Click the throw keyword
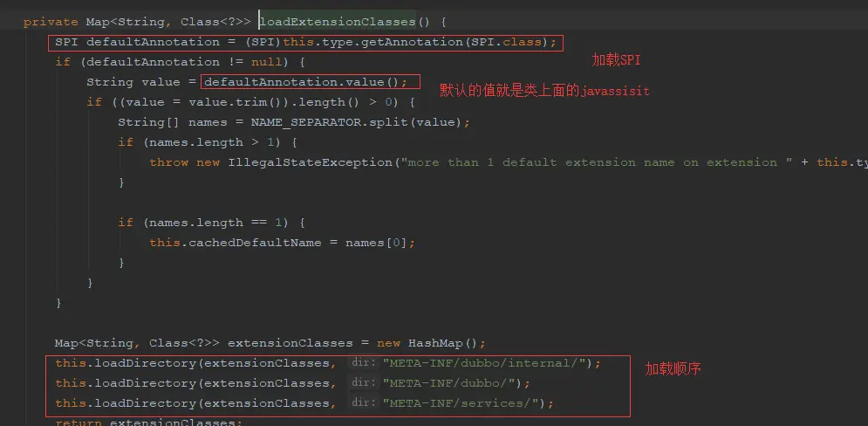Screen dimensions: 868x426 (x=169, y=162)
